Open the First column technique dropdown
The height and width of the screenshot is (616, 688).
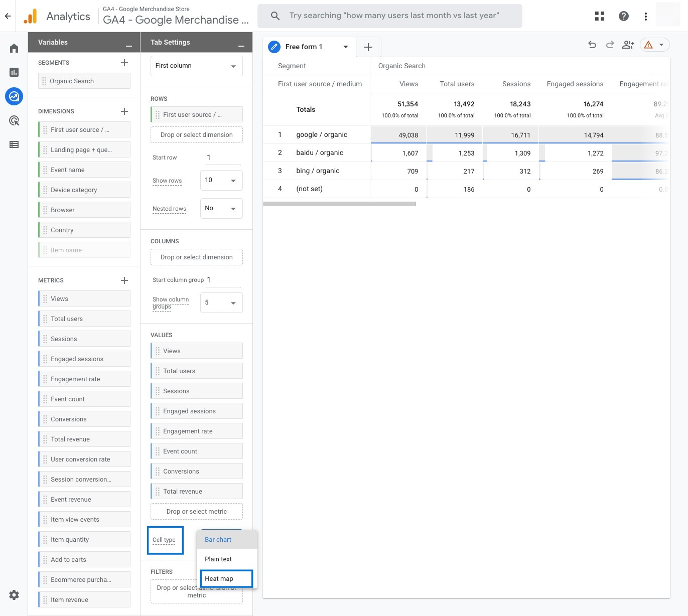click(x=197, y=66)
